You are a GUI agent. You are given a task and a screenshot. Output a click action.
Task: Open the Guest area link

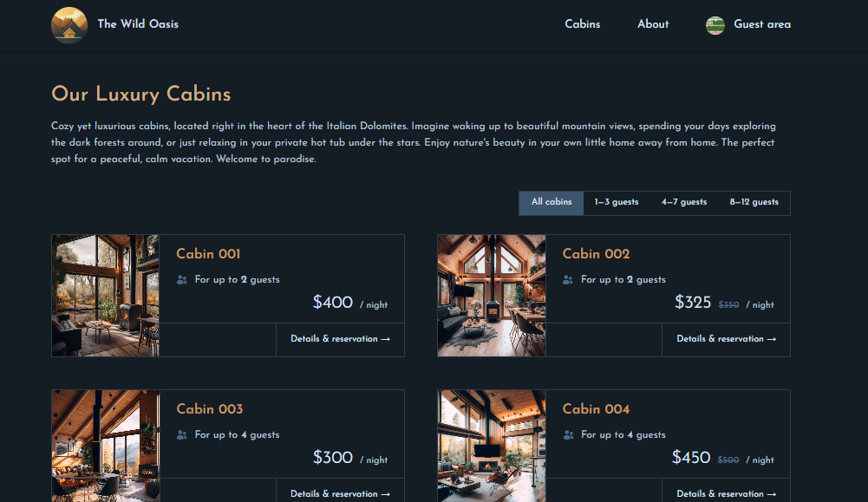[x=761, y=24]
